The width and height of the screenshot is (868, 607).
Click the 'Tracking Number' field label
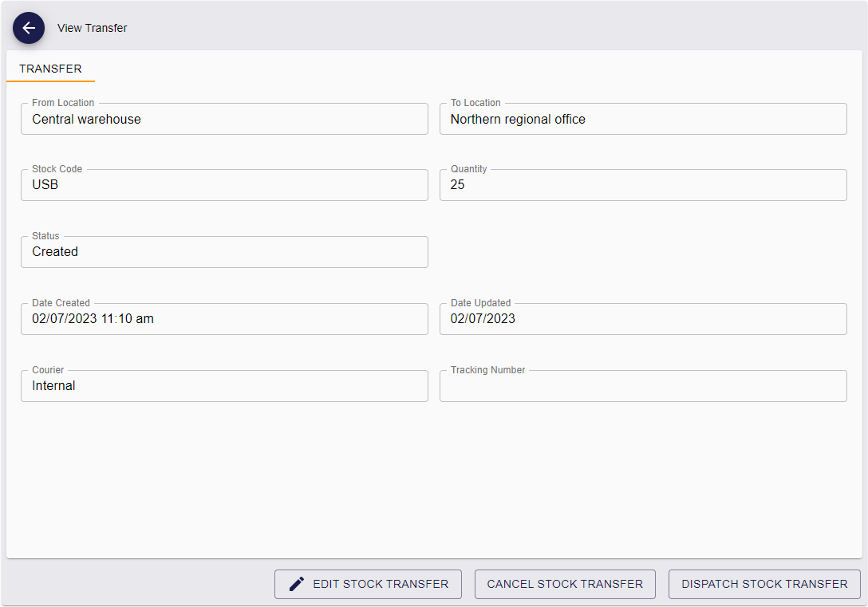click(x=487, y=370)
